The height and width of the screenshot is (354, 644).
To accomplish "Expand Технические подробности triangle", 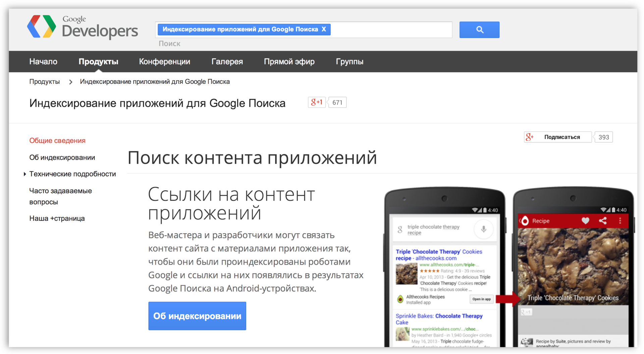I will pos(25,174).
